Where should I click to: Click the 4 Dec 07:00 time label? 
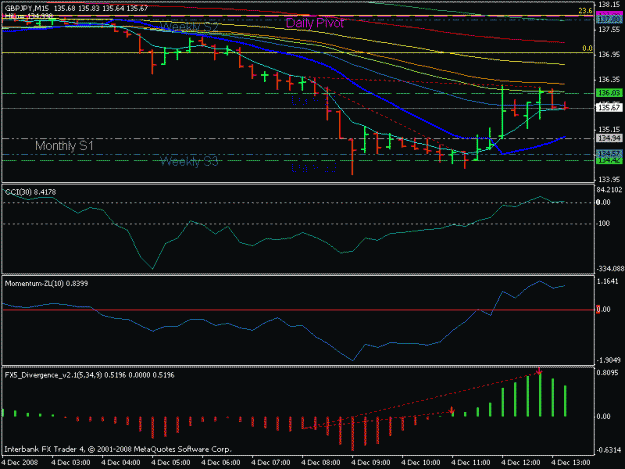(271, 463)
